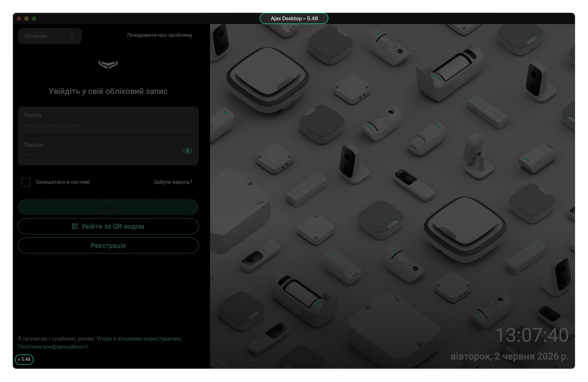Click the Реєстрація button
The width and height of the screenshot is (588, 382).
[x=108, y=246]
